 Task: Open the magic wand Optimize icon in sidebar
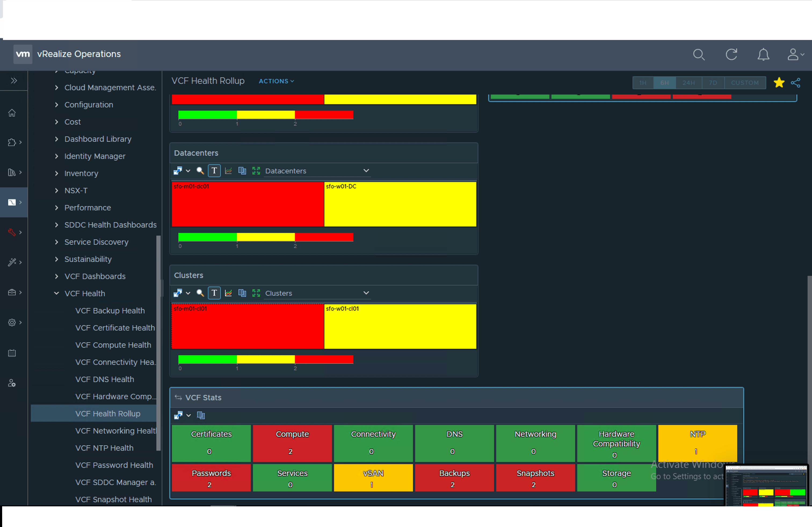coord(12,262)
